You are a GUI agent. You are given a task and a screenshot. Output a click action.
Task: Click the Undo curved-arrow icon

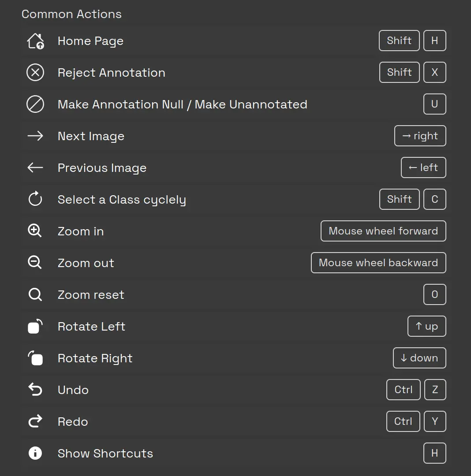coord(35,390)
